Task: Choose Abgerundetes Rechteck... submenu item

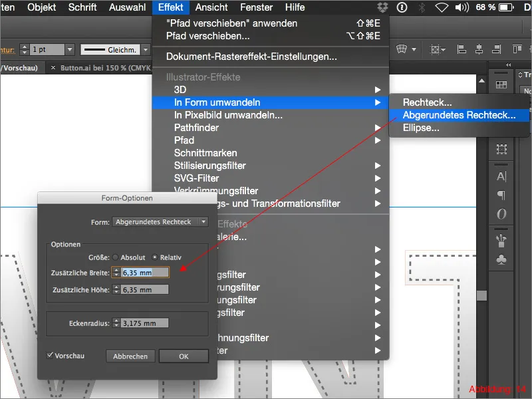Action: click(459, 115)
